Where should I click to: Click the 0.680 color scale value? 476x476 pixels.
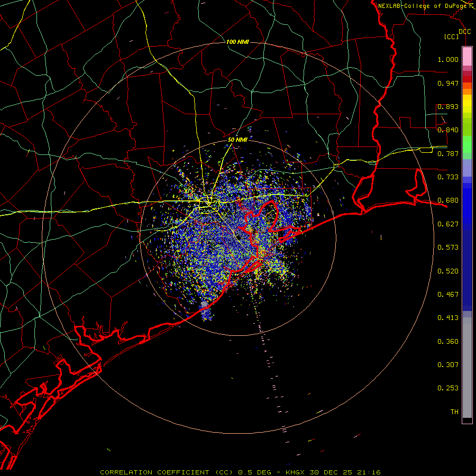(448, 200)
